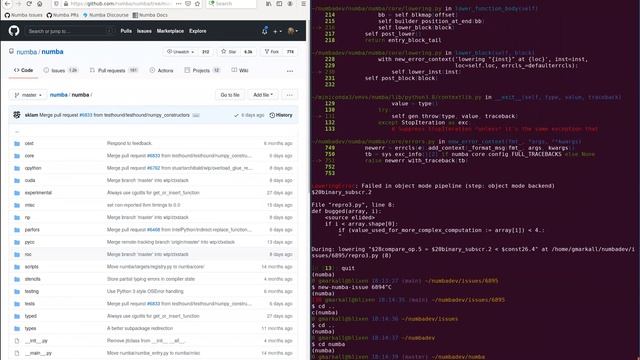Switch to the Projects tab

click(202, 70)
